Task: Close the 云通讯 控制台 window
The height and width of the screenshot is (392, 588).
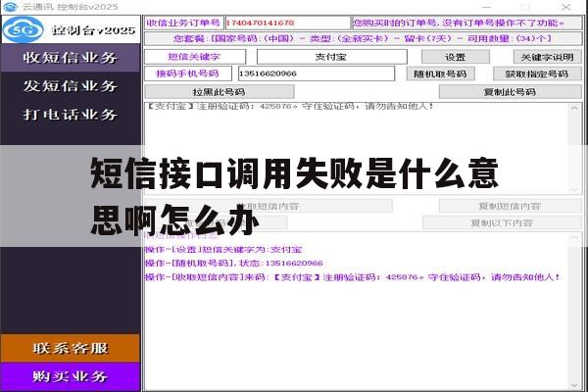Action: pos(565,7)
